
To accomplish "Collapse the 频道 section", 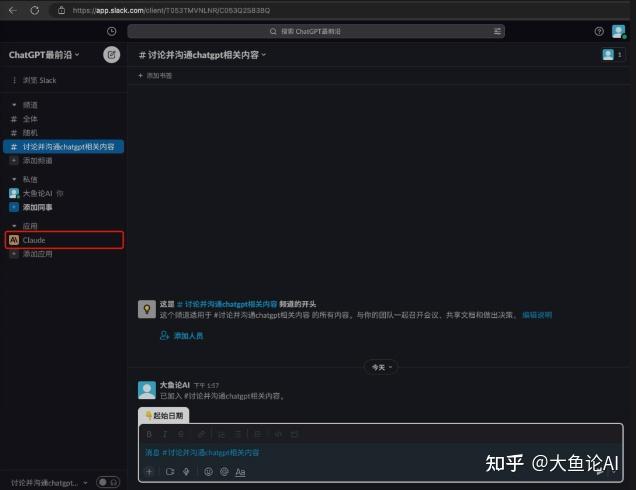I will click(14, 105).
